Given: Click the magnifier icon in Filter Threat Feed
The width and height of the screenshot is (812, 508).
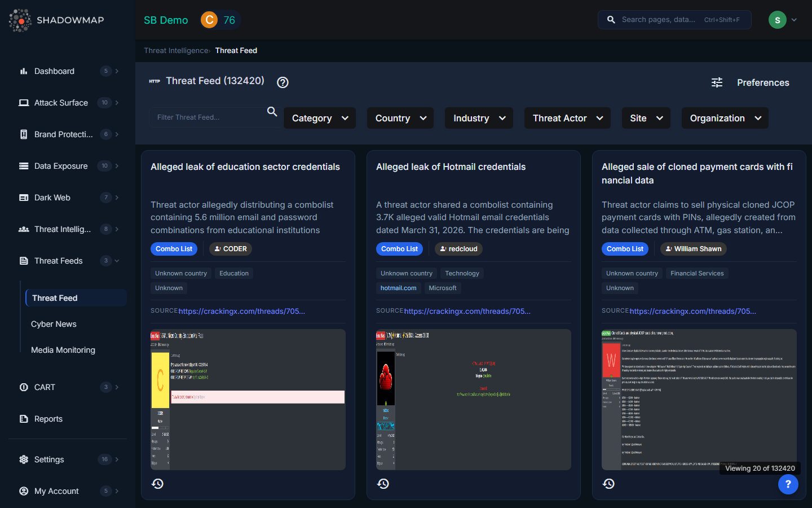Looking at the screenshot, I should pyautogui.click(x=272, y=112).
